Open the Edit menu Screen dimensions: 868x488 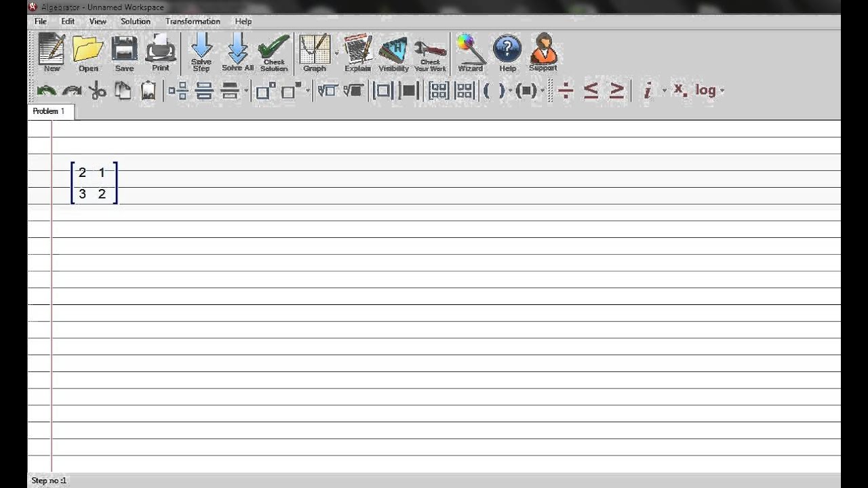point(68,21)
